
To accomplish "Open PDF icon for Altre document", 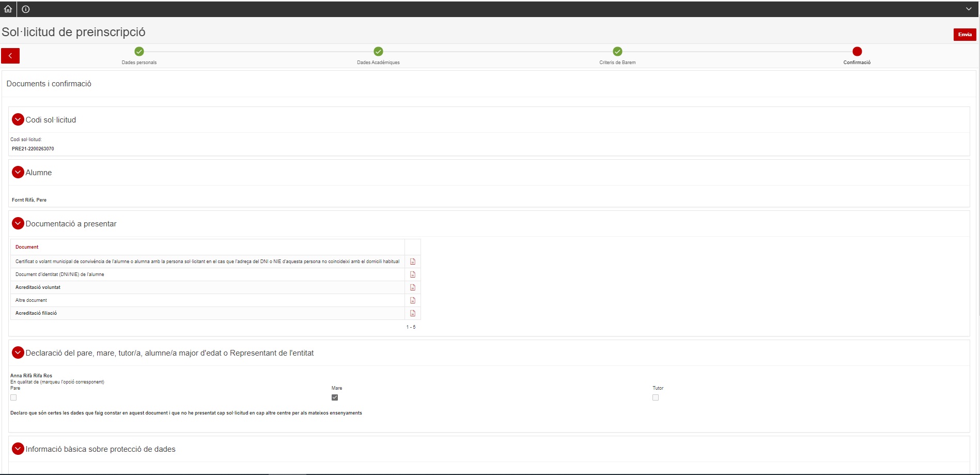I will pyautogui.click(x=413, y=300).
